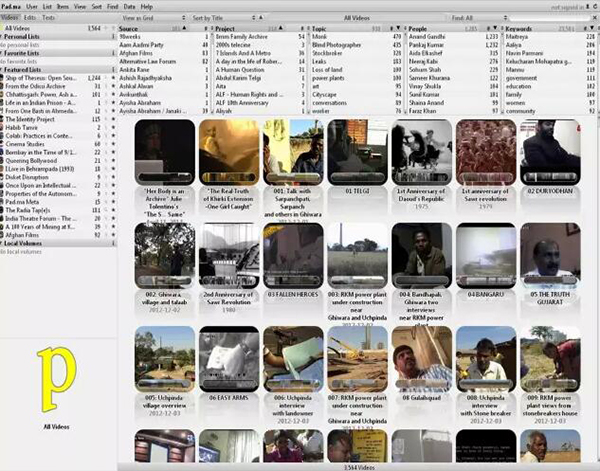Switch to the Edits tab

click(30, 18)
